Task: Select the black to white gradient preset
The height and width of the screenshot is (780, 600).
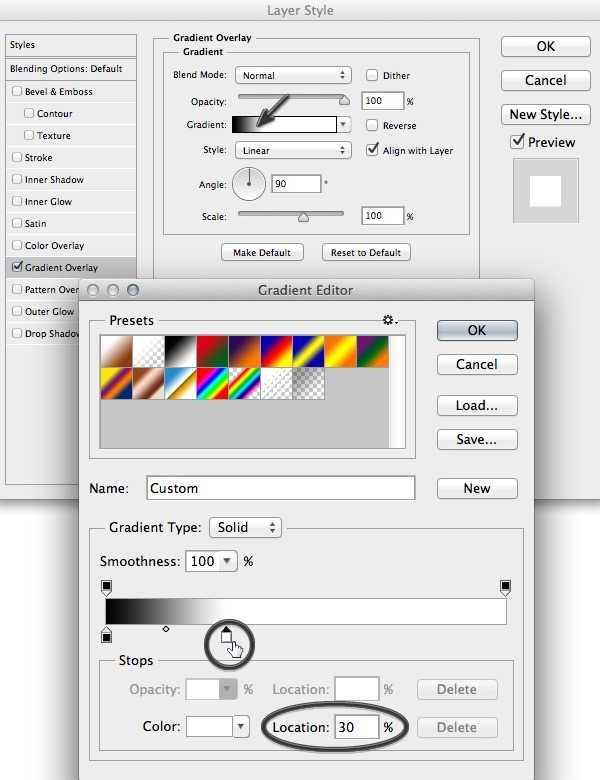Action: pyautogui.click(x=181, y=351)
